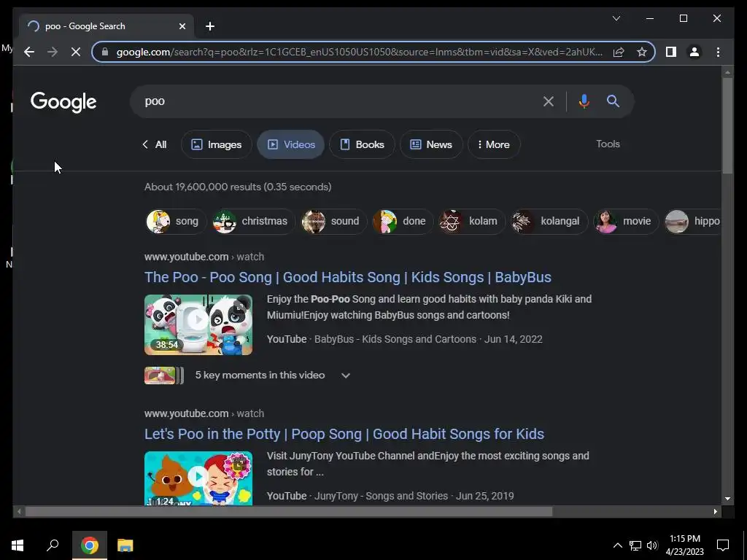Open a new browser tab
This screenshot has width=747, height=560.
[210, 26]
